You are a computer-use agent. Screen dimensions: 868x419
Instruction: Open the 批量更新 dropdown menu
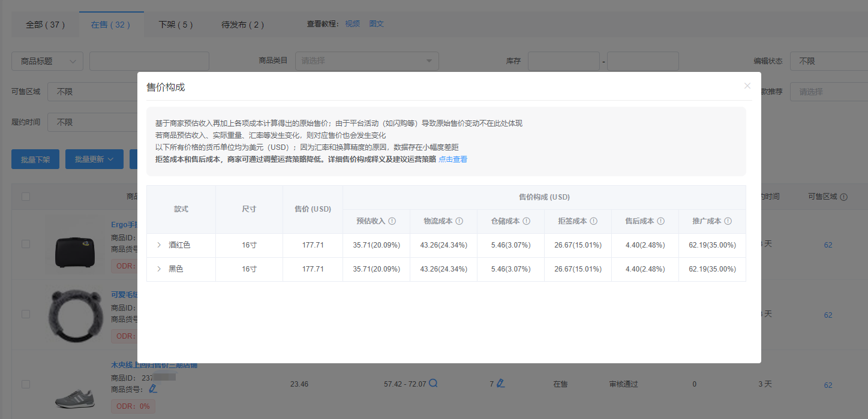(x=94, y=159)
